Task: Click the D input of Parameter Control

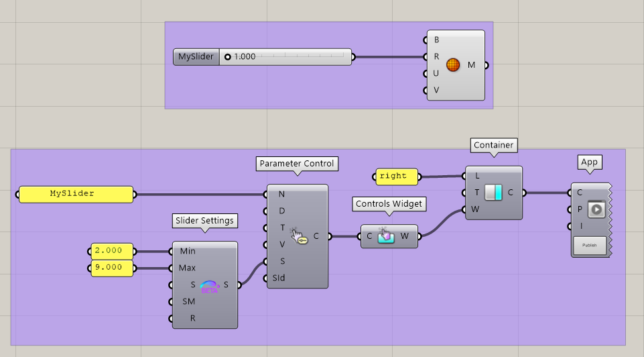Action: pyautogui.click(x=281, y=211)
